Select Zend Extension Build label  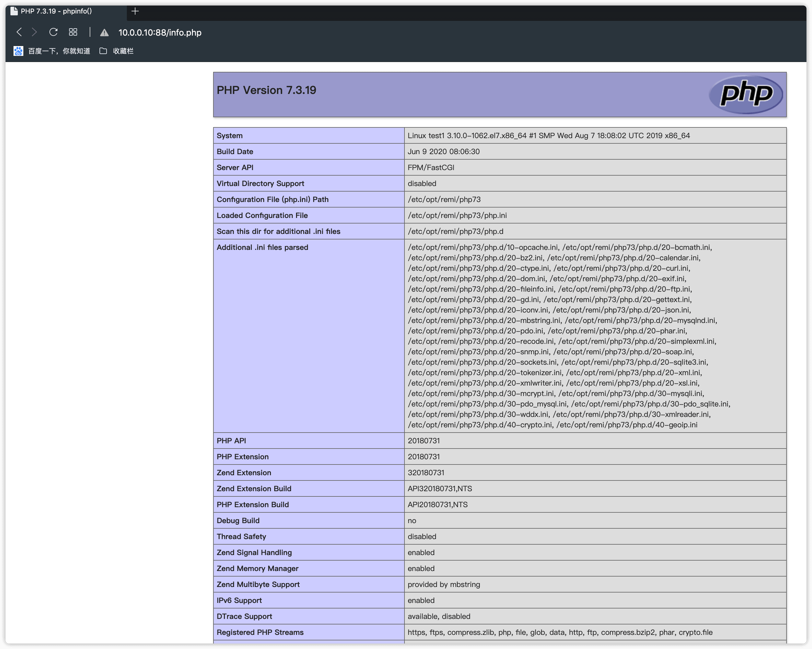tap(254, 489)
